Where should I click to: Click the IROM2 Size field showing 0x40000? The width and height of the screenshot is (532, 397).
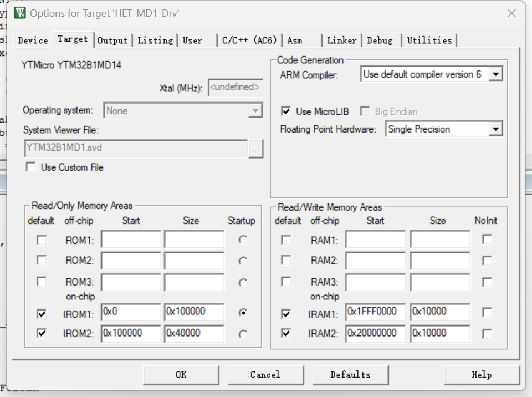[194, 333]
